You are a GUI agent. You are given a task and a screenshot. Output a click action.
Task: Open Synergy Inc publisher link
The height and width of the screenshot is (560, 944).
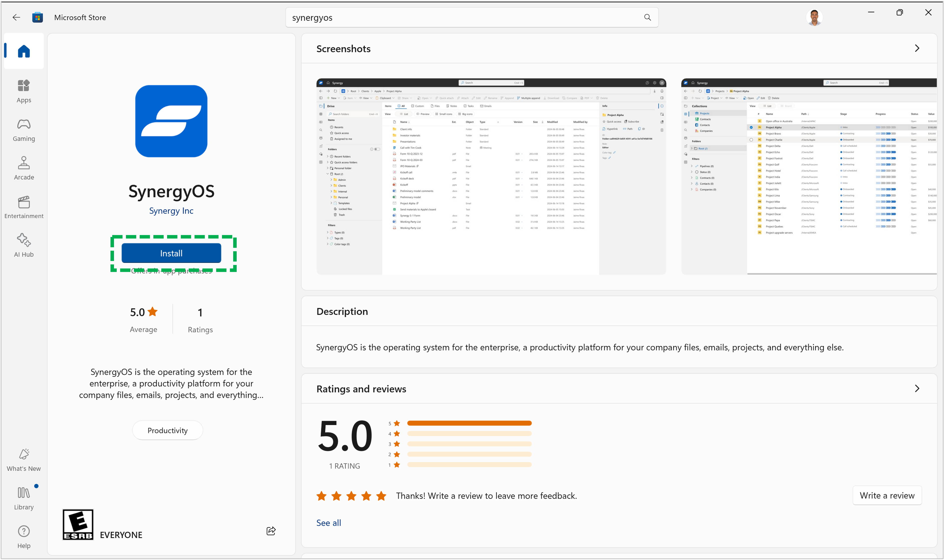(x=171, y=211)
